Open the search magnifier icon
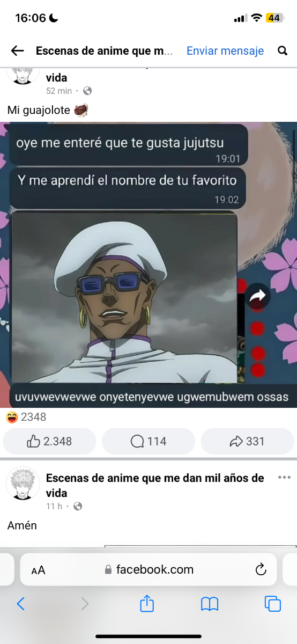Viewport: 297px width, 644px height. (x=283, y=51)
